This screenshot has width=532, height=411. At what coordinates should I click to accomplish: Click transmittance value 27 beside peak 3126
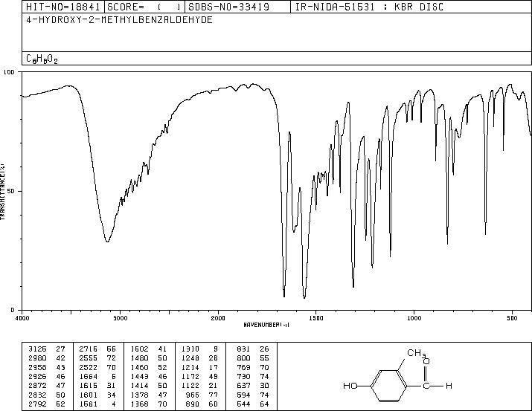click(x=60, y=349)
